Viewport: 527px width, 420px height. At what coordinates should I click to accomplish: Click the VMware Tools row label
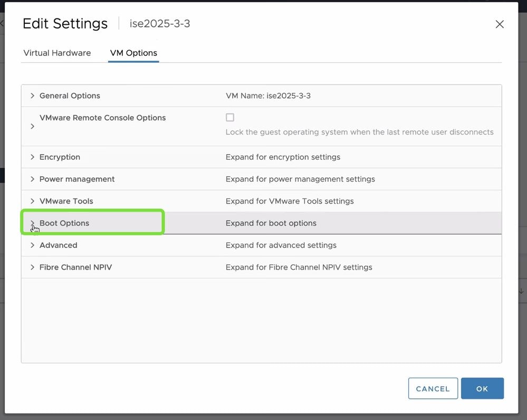pos(66,201)
